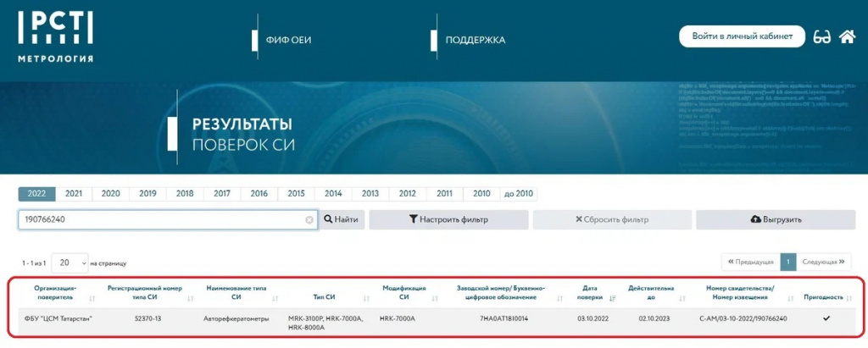Viewport: 868px width, 348px height.
Task: Click certificate number С-АМ/03-10-2022/190766240
Action: click(x=743, y=318)
